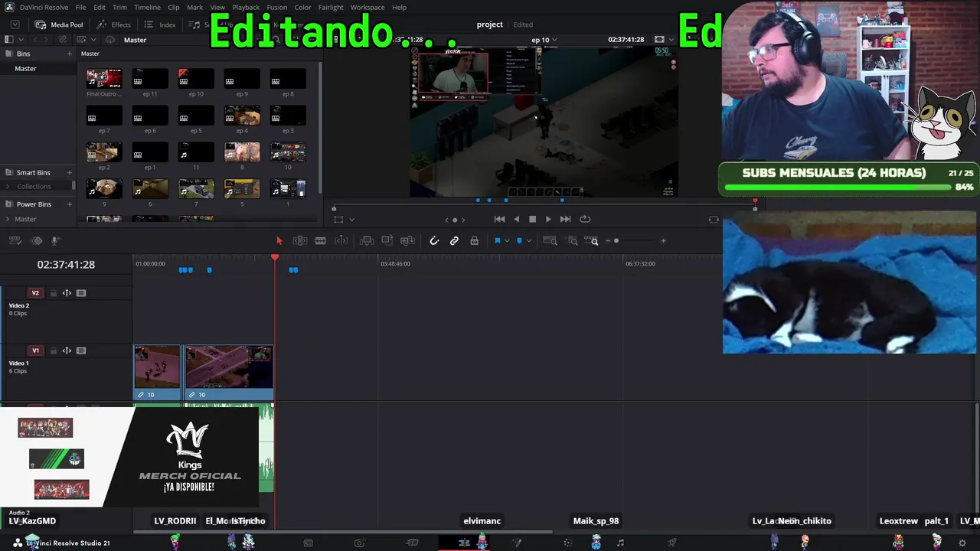Click the Insert Clip toolbar icon
This screenshot has height=551, width=980.
[x=367, y=241]
